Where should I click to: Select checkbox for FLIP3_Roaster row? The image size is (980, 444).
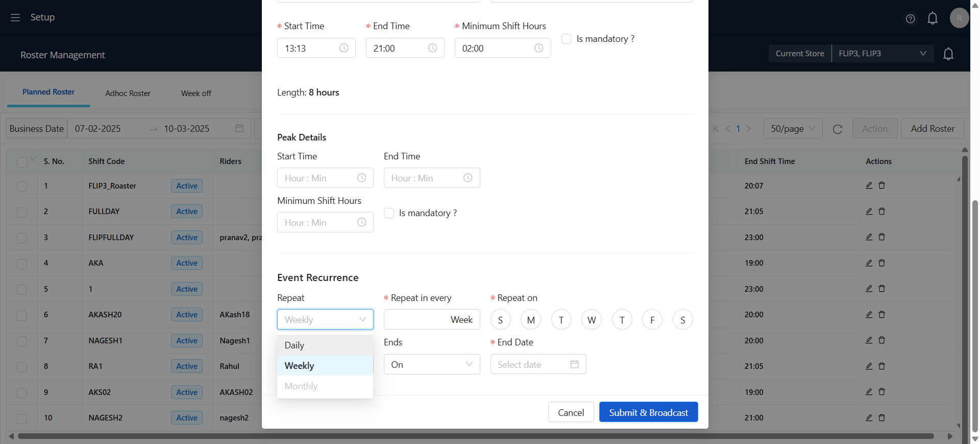click(22, 186)
